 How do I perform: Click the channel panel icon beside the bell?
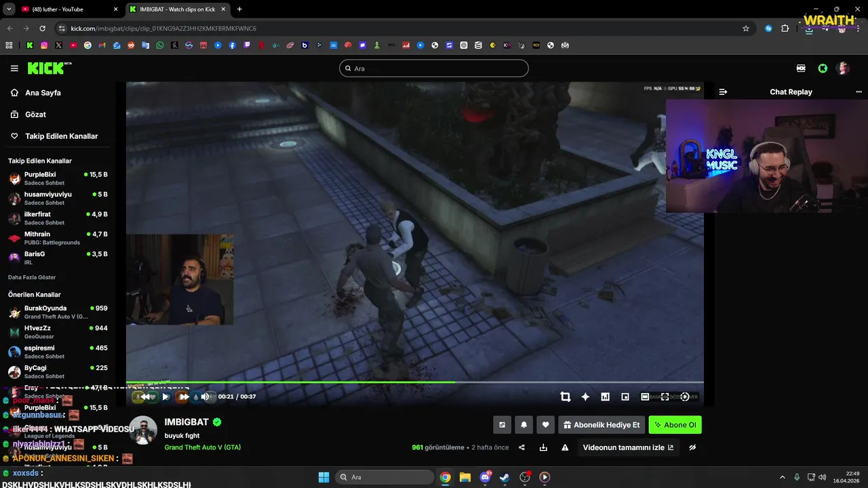click(502, 425)
